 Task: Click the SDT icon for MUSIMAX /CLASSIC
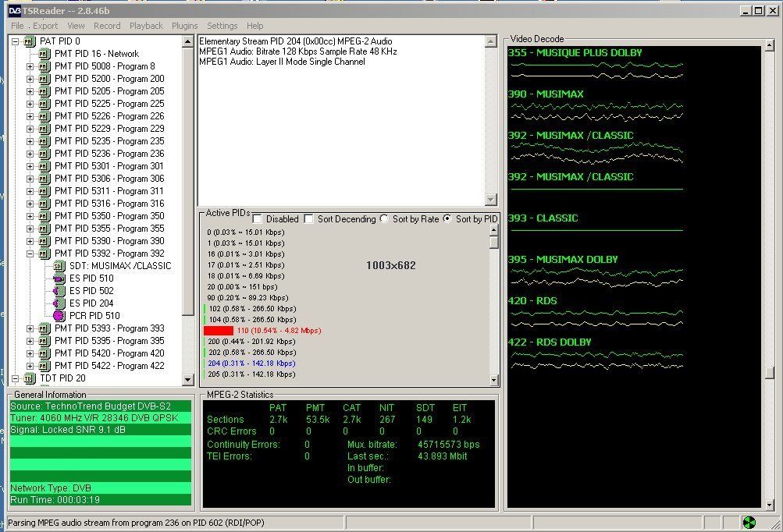59,266
